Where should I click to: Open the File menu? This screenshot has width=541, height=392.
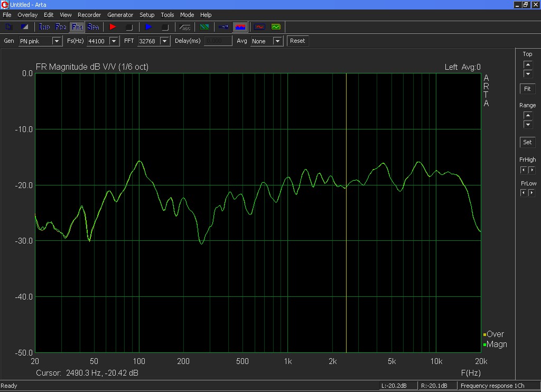point(7,15)
